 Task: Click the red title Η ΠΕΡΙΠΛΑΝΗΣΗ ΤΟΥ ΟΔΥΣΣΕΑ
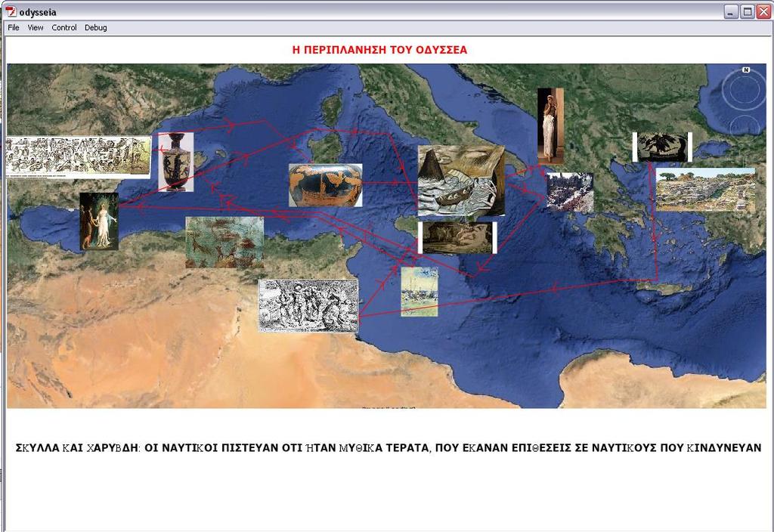pos(379,50)
